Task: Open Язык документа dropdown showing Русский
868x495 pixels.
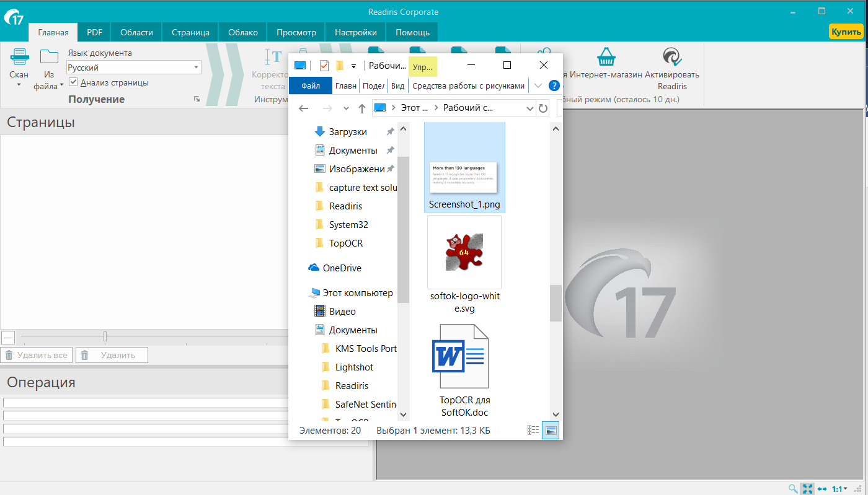Action: pos(134,68)
